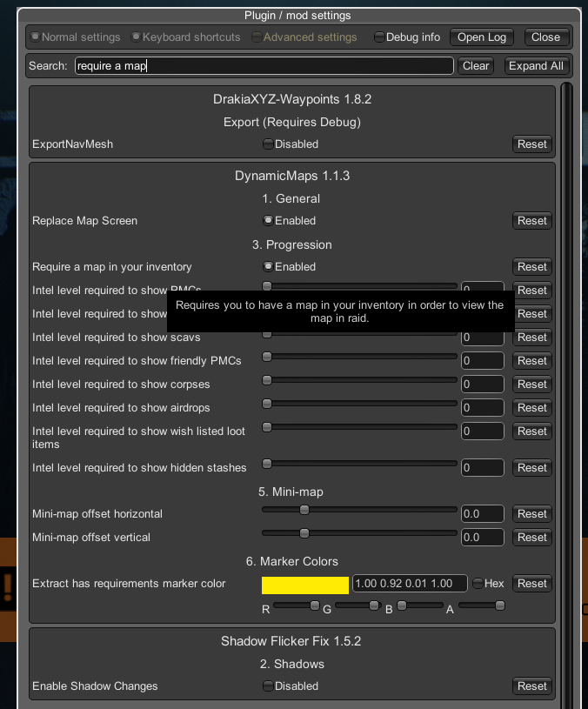Reset Extract has requirements marker color
This screenshot has width=588, height=709.
tap(532, 584)
